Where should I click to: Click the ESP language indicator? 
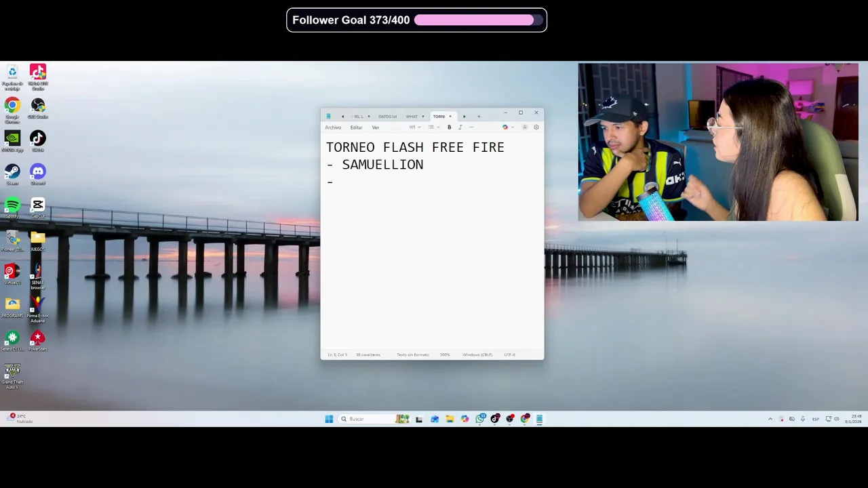[x=815, y=419]
